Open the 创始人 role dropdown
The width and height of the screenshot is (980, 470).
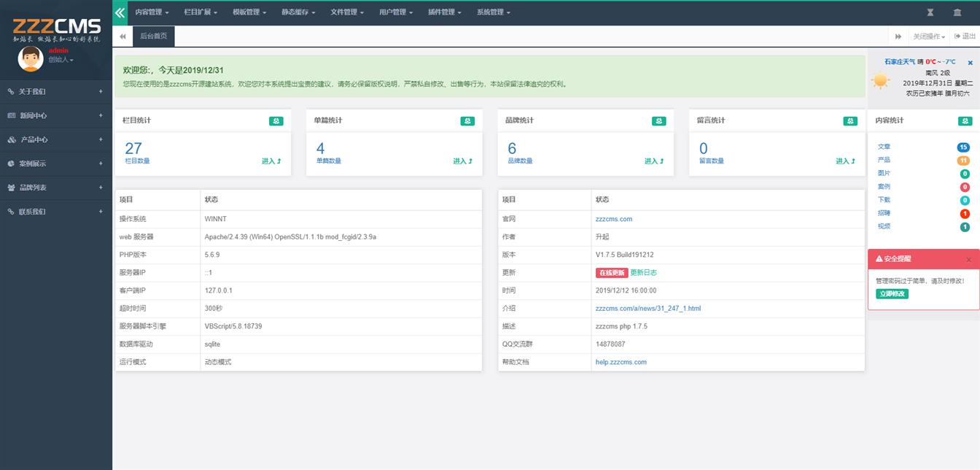pyautogui.click(x=61, y=60)
